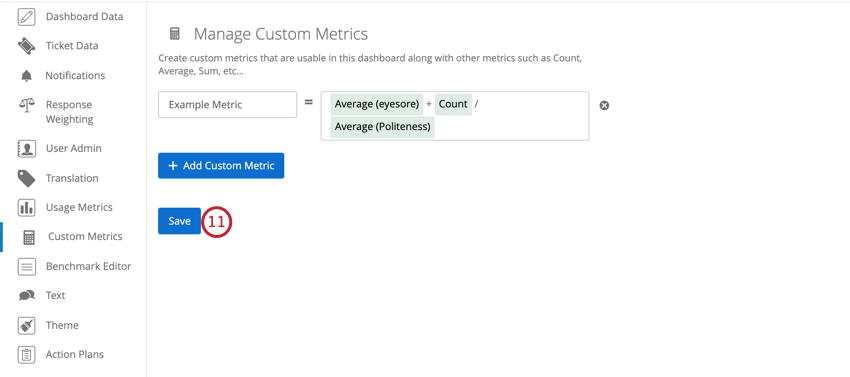The image size is (850, 377).
Task: Save the custom metrics
Action: click(179, 221)
